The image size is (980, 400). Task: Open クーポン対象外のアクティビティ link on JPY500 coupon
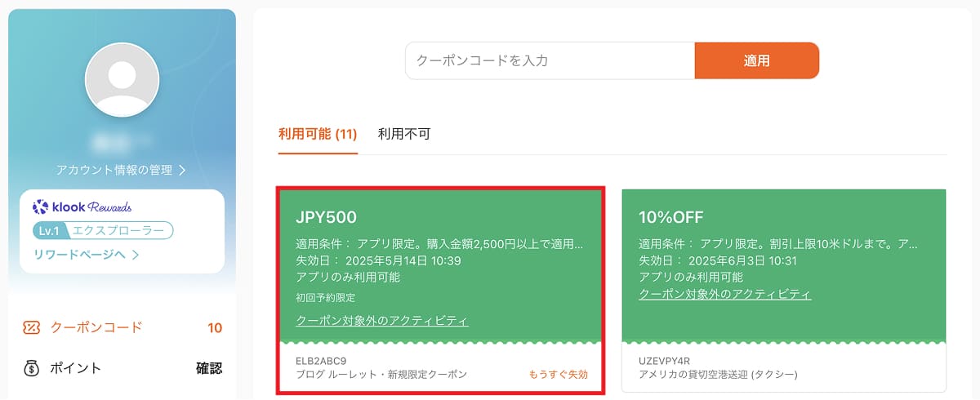pos(382,320)
